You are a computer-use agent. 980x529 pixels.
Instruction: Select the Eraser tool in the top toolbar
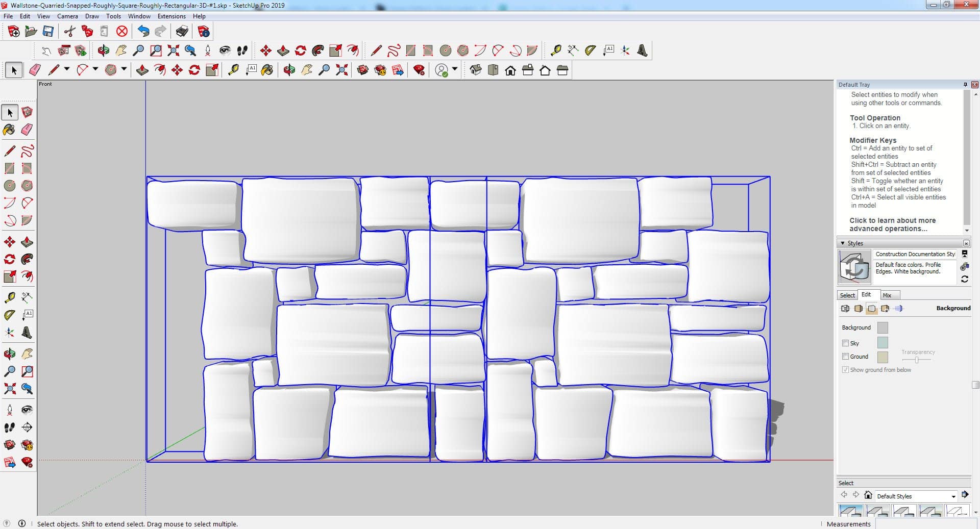pyautogui.click(x=35, y=70)
